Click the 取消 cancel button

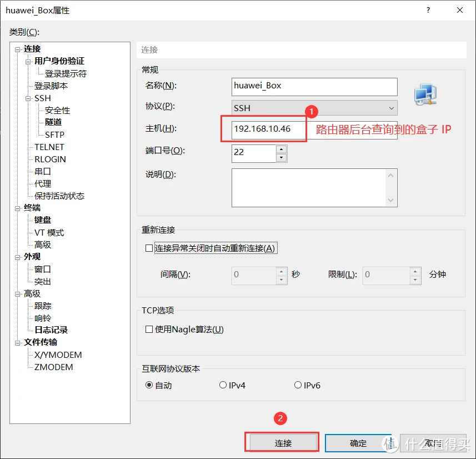click(x=433, y=443)
